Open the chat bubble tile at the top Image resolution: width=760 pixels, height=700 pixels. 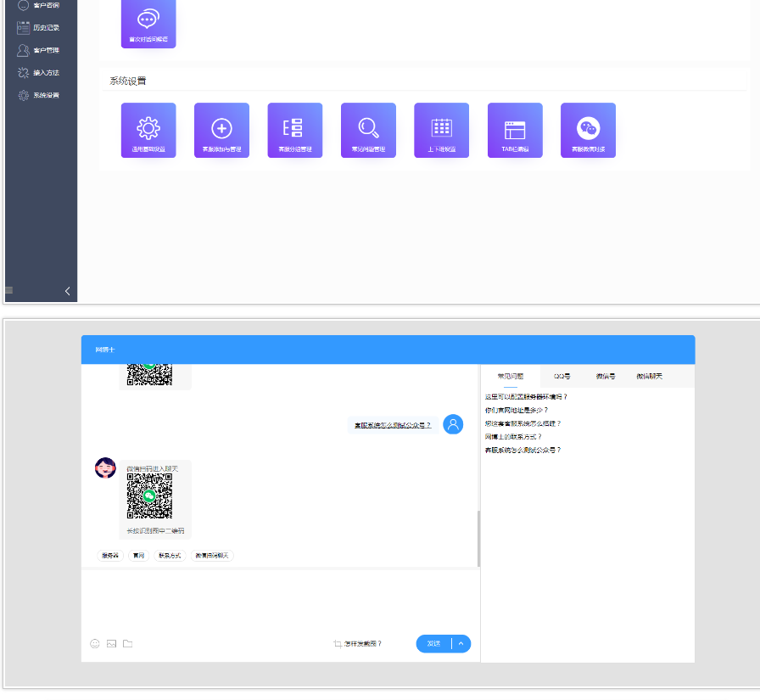pyautogui.click(x=148, y=23)
